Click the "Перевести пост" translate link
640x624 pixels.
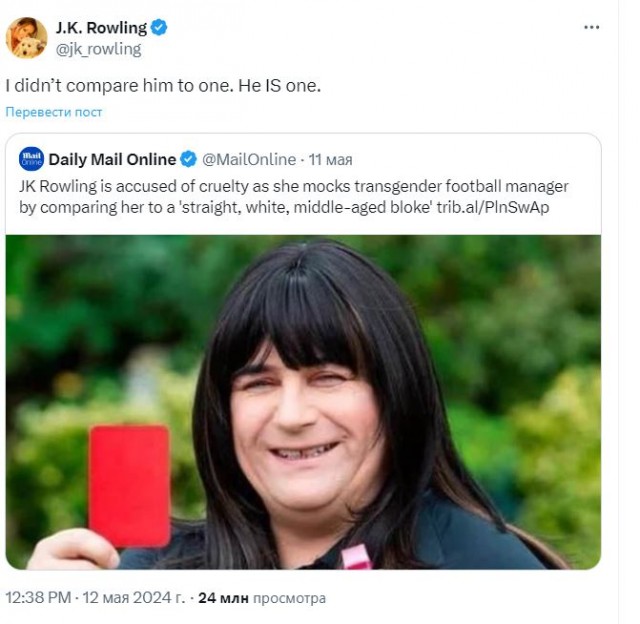coord(54,112)
